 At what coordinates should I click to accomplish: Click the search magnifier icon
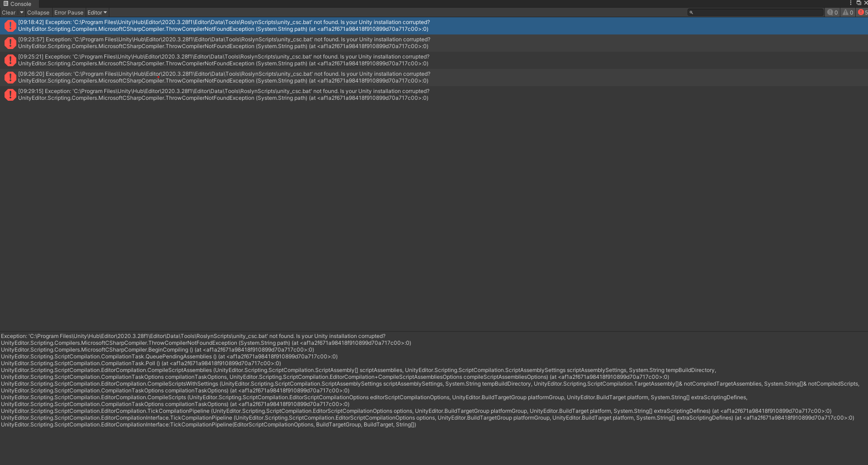click(691, 13)
